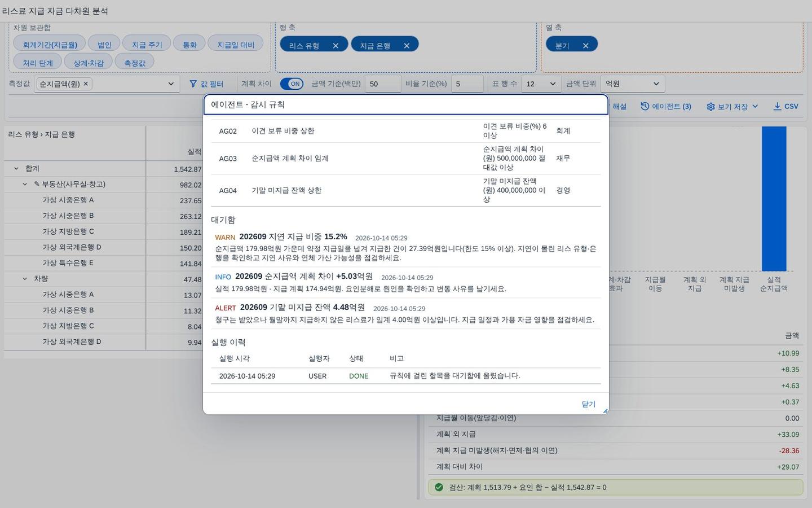Select rule row AG03 순지급액 계획 차이 임계
The height and width of the screenshot is (508, 812).
[405, 159]
